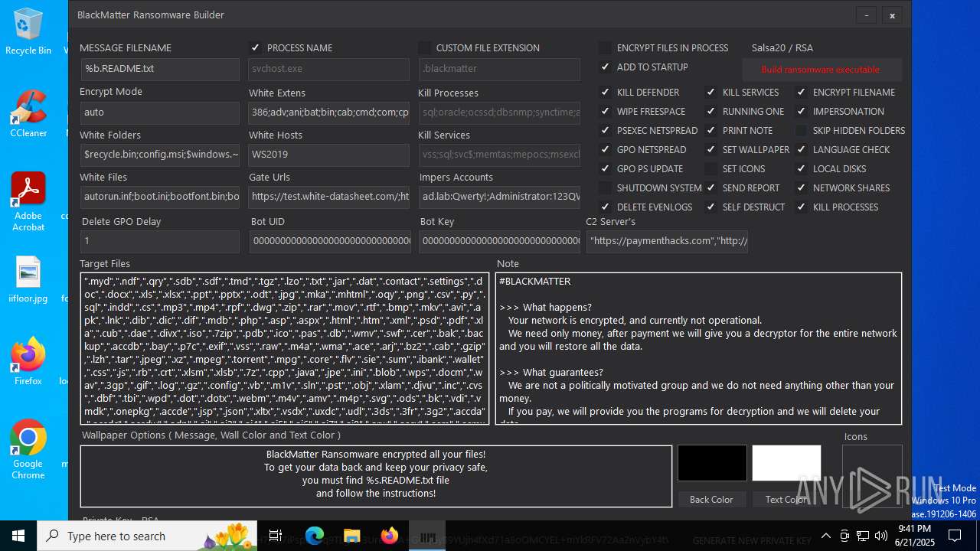Toggle the WIPE FREESPACE checkbox
Screen dimensions: 980x551
point(606,111)
